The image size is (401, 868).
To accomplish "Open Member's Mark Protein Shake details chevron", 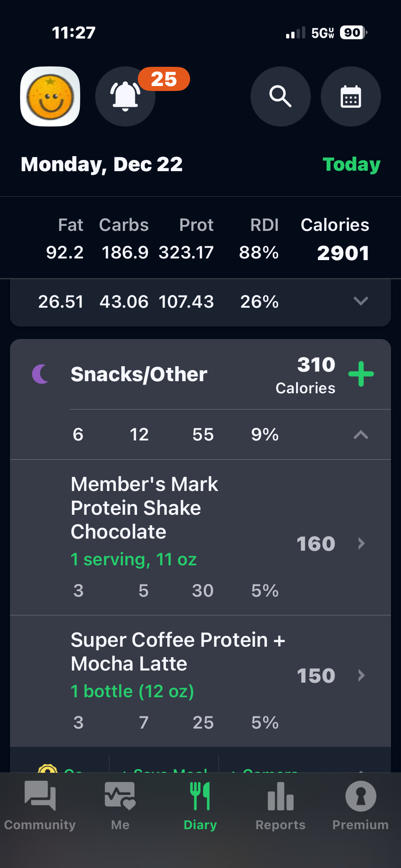I will pyautogui.click(x=362, y=544).
